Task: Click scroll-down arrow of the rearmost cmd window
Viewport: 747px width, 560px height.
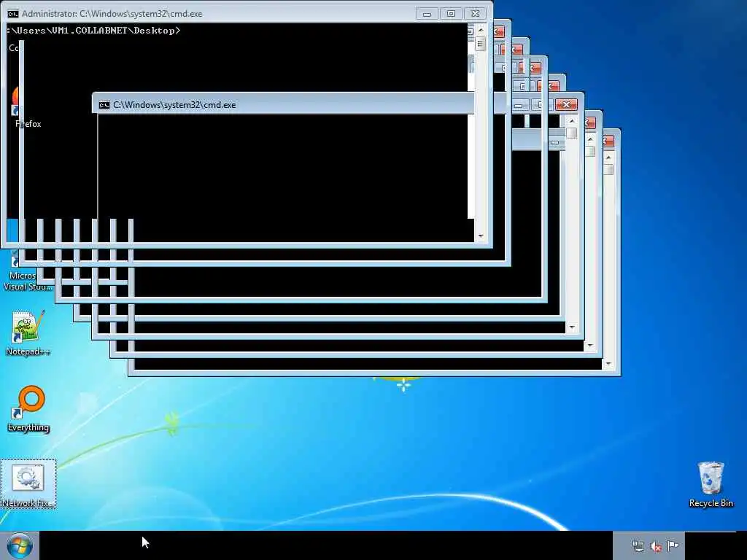Action: tap(608, 364)
